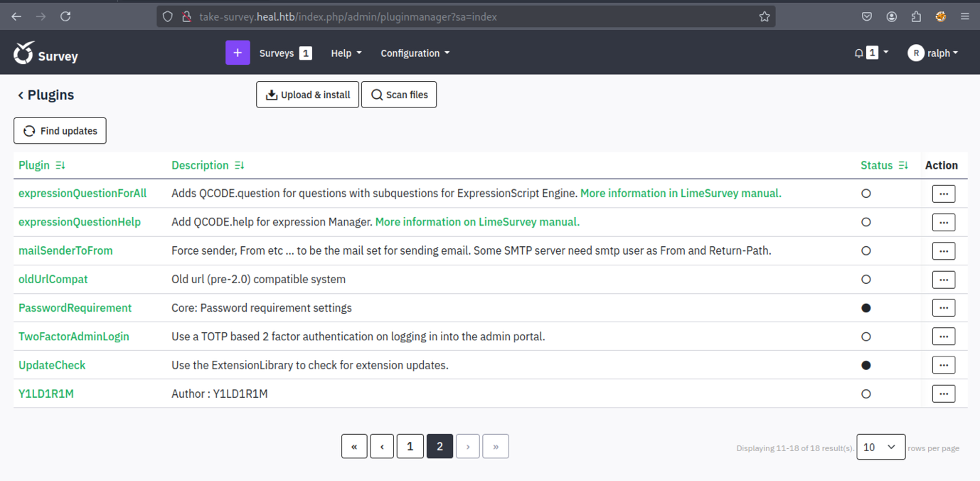Bookmark page with the star icon
This screenshot has height=481, width=980.
[x=765, y=16]
